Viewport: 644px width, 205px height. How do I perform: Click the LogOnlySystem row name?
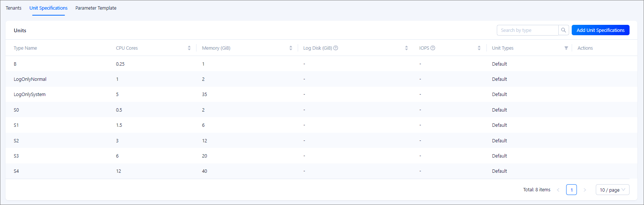(30, 95)
